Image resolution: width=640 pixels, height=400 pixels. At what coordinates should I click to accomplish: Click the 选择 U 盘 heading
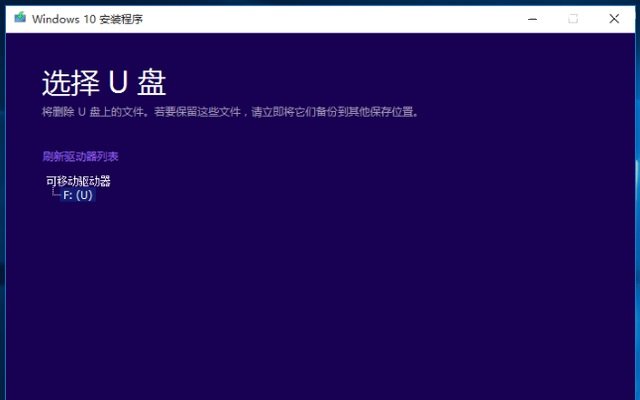tap(104, 83)
